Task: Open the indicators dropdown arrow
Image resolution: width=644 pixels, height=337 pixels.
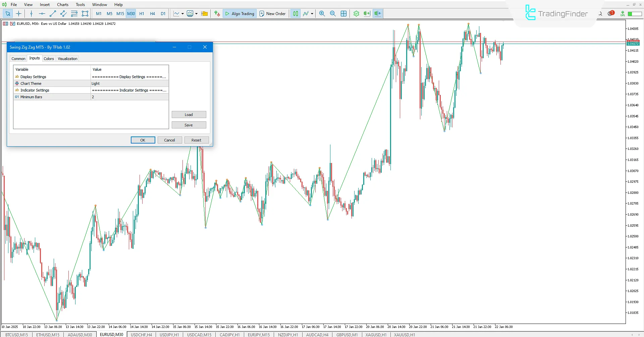Action: [312, 14]
